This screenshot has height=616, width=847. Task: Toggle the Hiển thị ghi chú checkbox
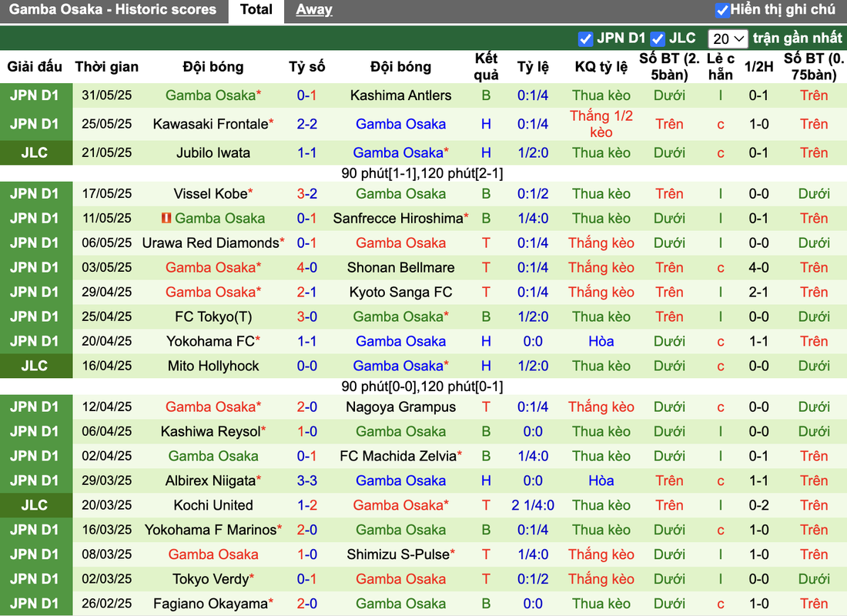point(721,10)
